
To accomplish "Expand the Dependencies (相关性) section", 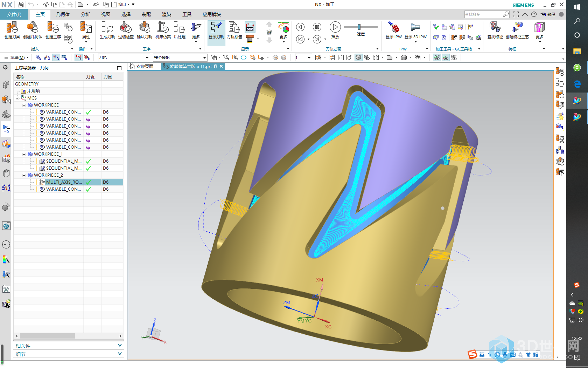I will click(69, 346).
